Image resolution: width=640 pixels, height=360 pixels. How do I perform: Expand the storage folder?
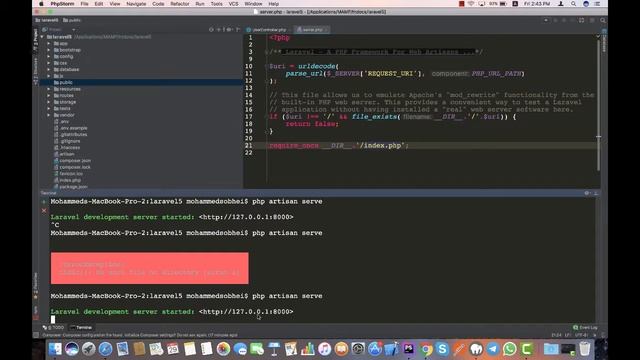[49, 102]
